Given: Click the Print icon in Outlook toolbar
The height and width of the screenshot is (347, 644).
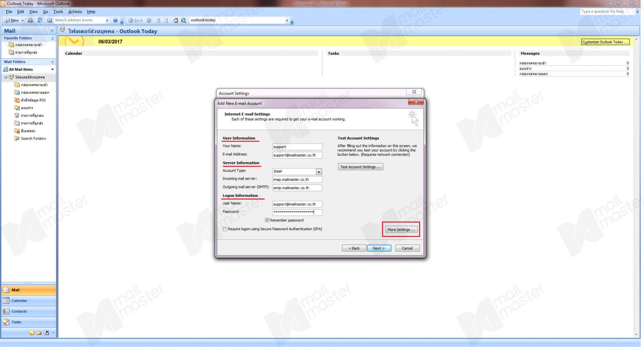Looking at the screenshot, I should coord(30,20).
